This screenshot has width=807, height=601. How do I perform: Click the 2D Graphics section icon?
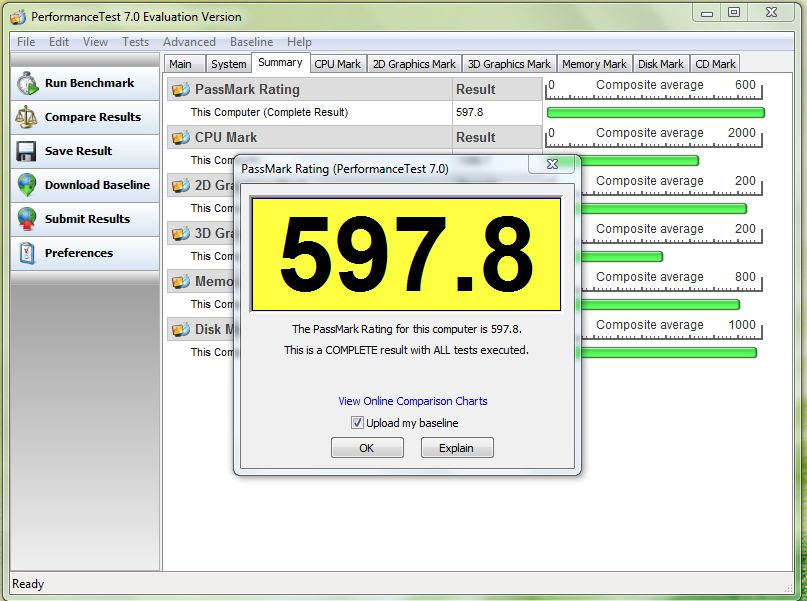[x=181, y=185]
